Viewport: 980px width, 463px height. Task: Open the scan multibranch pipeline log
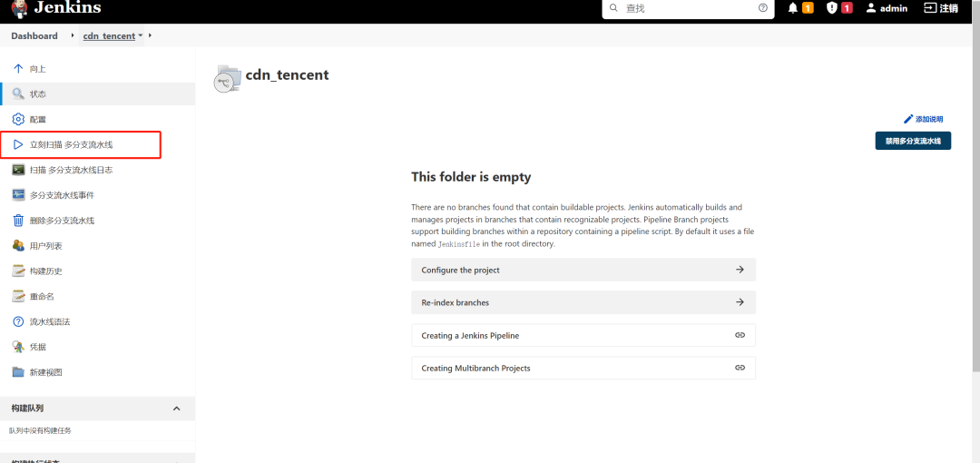[x=71, y=170]
